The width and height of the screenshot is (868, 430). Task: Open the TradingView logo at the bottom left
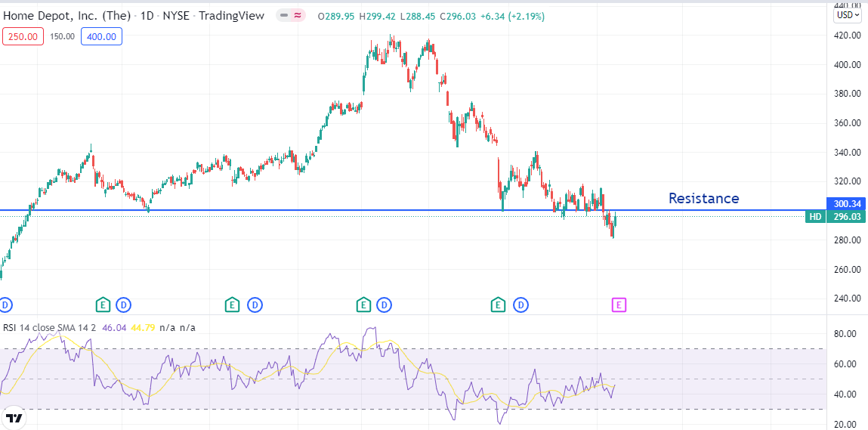tap(14, 417)
